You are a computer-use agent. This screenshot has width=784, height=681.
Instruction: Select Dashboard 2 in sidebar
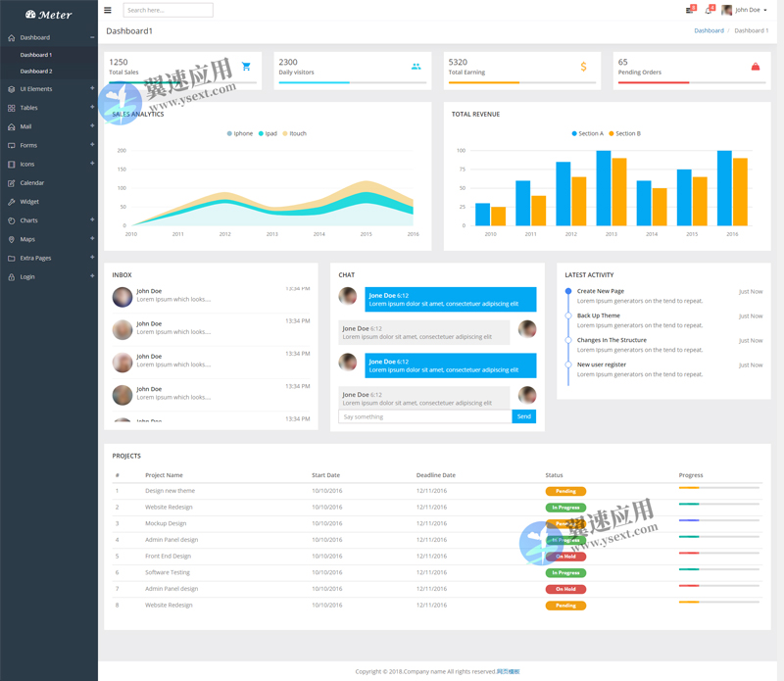click(36, 72)
